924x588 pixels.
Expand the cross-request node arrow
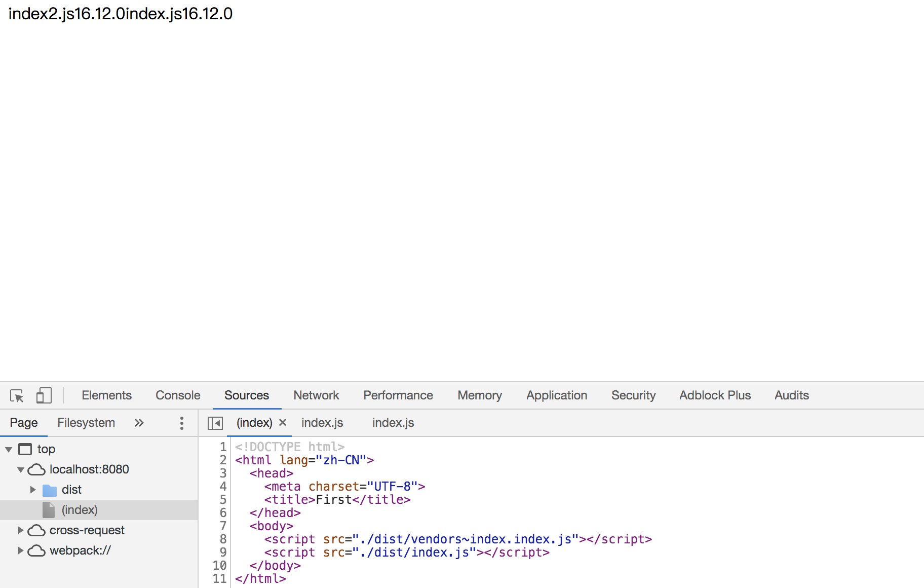pos(21,530)
